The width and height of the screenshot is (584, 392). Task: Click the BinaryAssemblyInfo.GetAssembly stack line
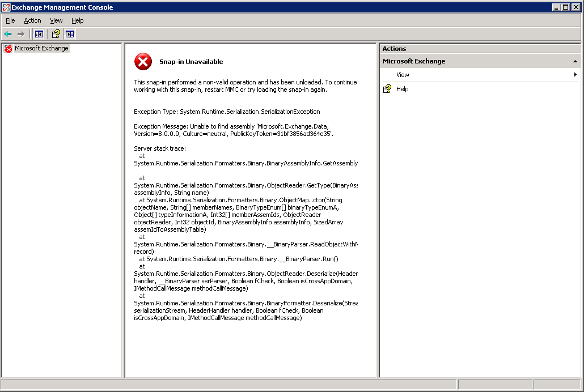click(x=246, y=163)
